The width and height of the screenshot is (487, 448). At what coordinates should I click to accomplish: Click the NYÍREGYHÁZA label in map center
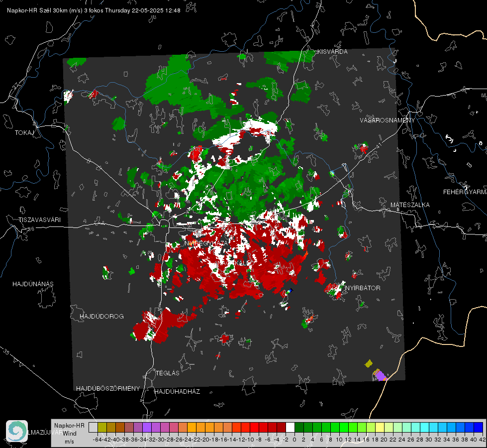pyautogui.click(x=206, y=243)
